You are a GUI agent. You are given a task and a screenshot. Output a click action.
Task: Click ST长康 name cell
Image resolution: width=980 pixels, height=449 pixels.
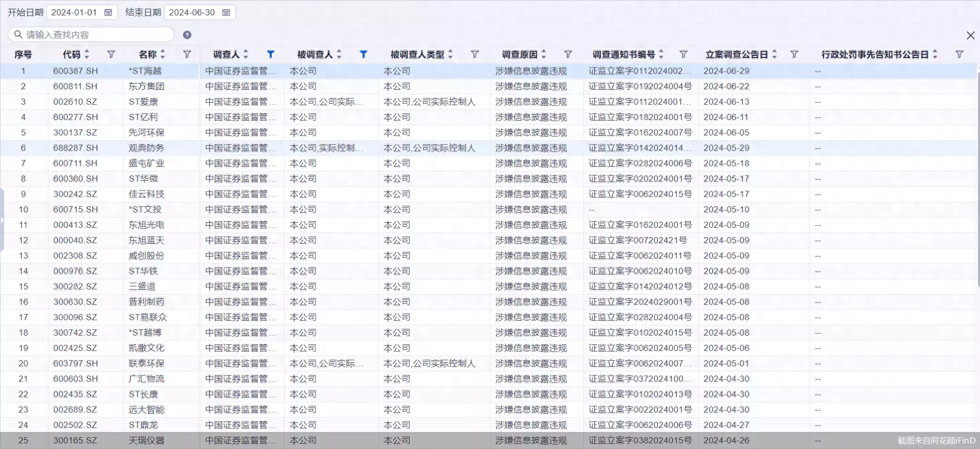click(143, 394)
